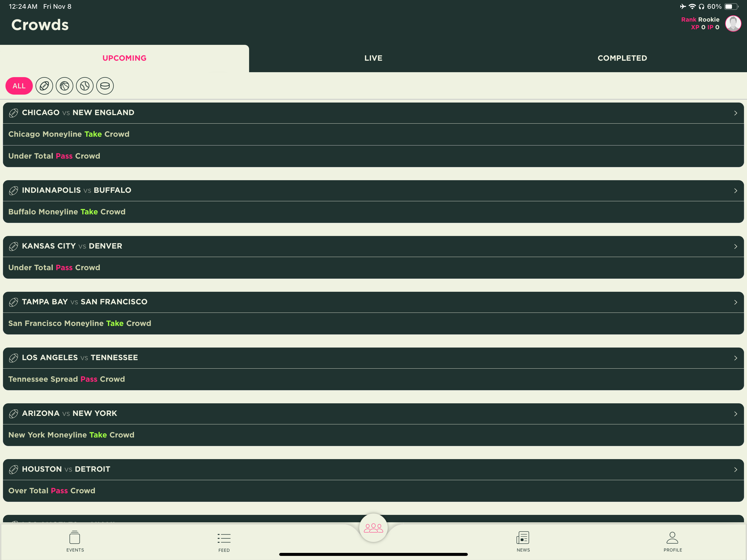747x560 pixels.
Task: Tap football icon beside Los Angeles vs Tennessee
Action: [x=13, y=358]
